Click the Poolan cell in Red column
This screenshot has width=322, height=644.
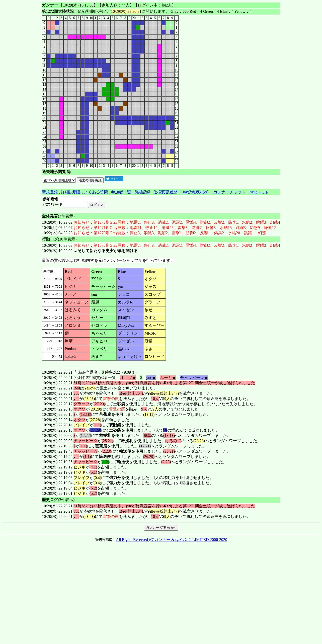77,349
